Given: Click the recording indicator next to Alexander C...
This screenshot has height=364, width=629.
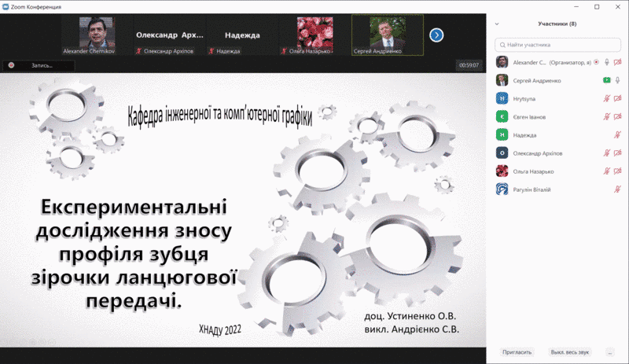Looking at the screenshot, I should click(x=596, y=61).
